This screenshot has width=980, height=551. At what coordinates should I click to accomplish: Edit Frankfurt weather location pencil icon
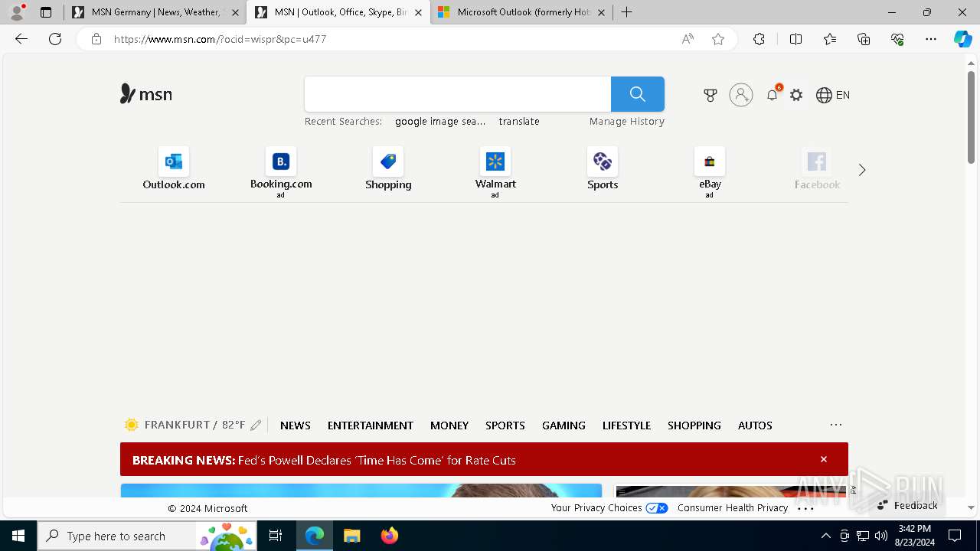pos(256,425)
